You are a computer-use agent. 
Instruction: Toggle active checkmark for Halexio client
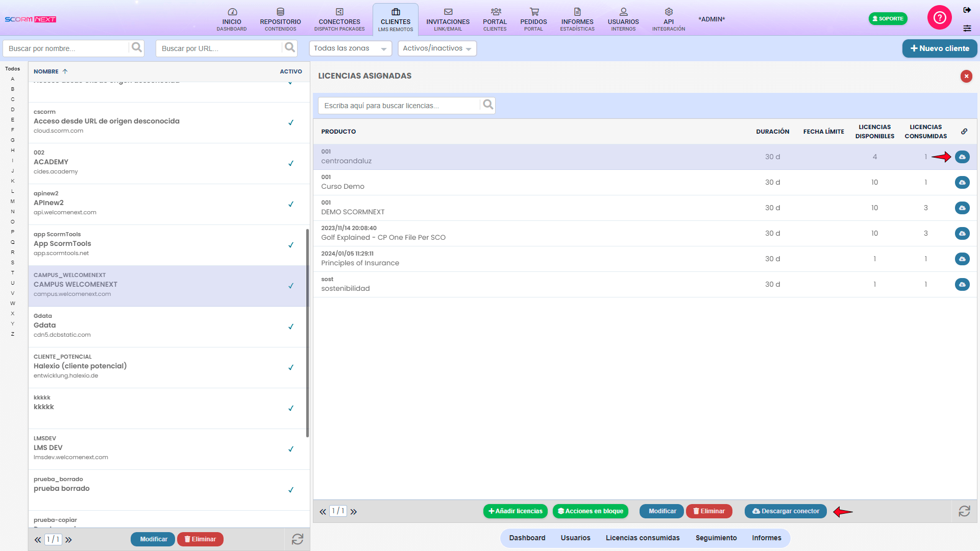[x=291, y=367]
